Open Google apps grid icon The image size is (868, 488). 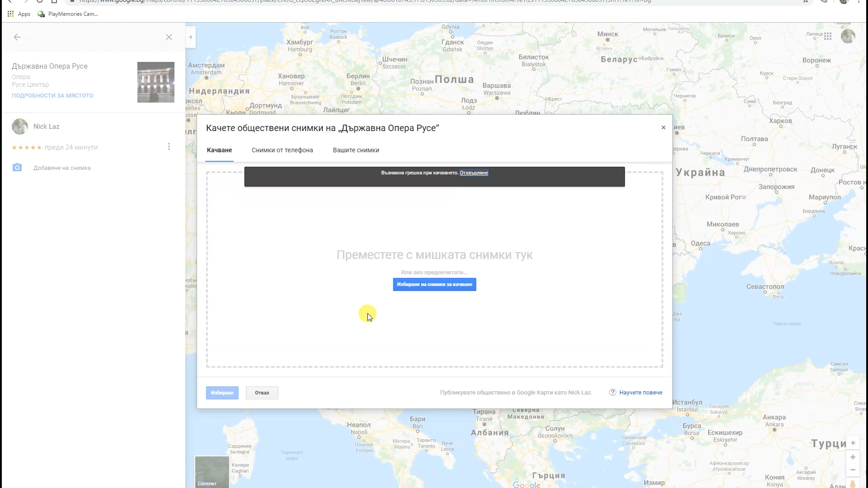(828, 36)
